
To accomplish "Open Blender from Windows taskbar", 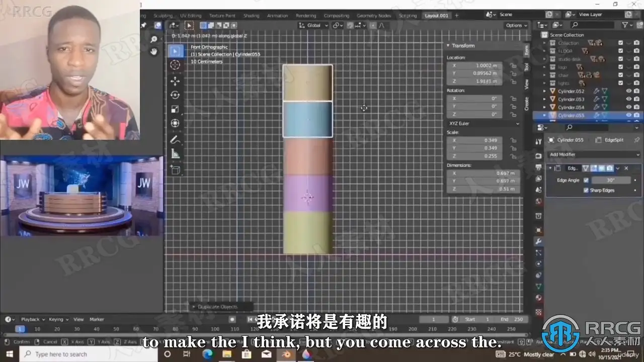I will 286,354.
